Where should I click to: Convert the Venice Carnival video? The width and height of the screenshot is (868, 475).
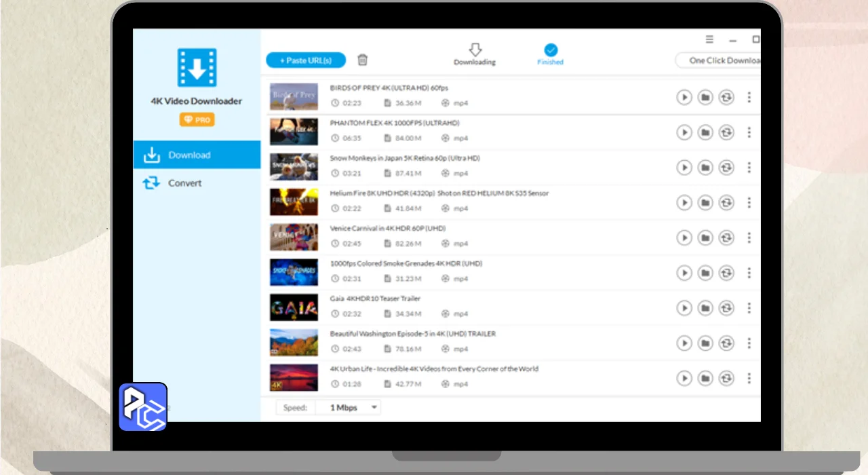(x=726, y=237)
